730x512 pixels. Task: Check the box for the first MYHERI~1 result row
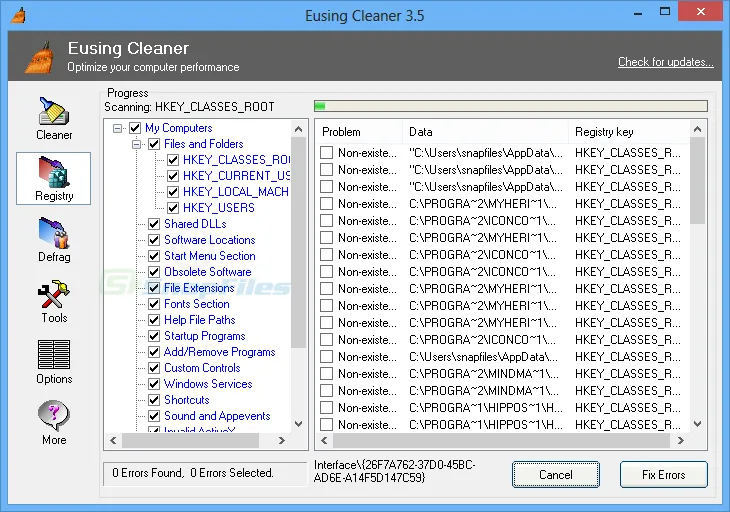coord(326,204)
